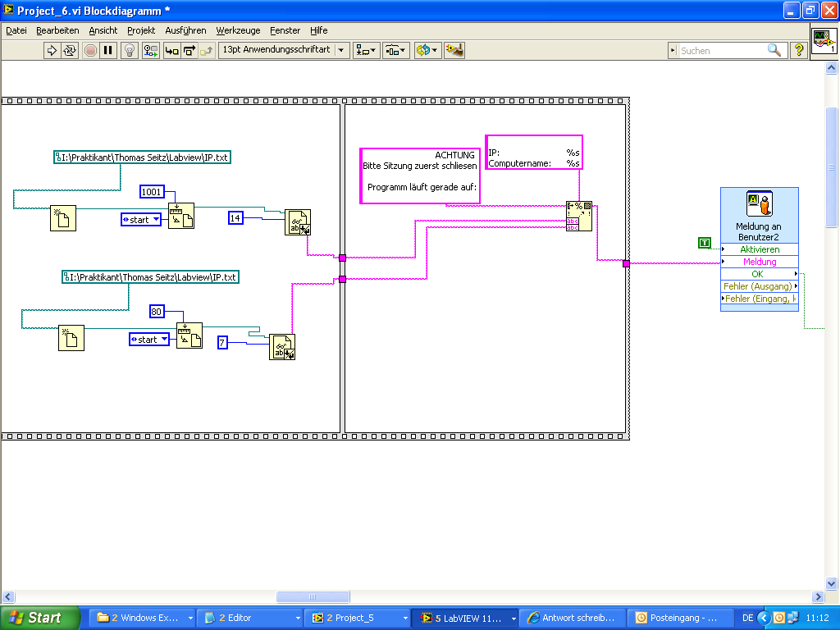Open the Reorder dropdown

pyautogui.click(x=427, y=50)
